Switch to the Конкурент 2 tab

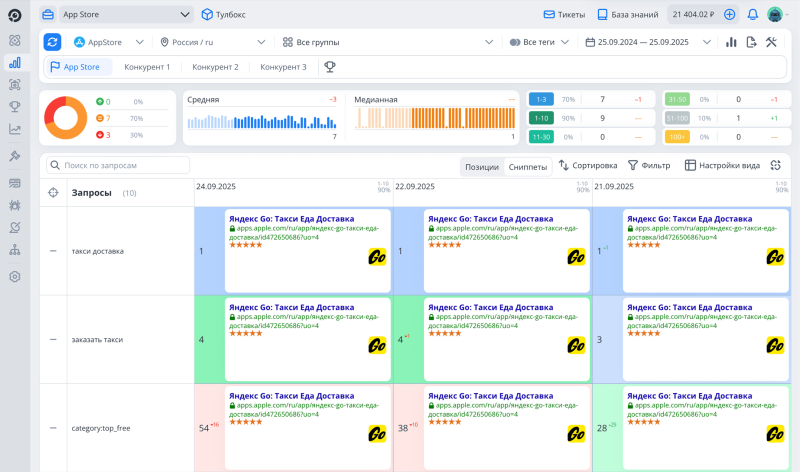[215, 67]
